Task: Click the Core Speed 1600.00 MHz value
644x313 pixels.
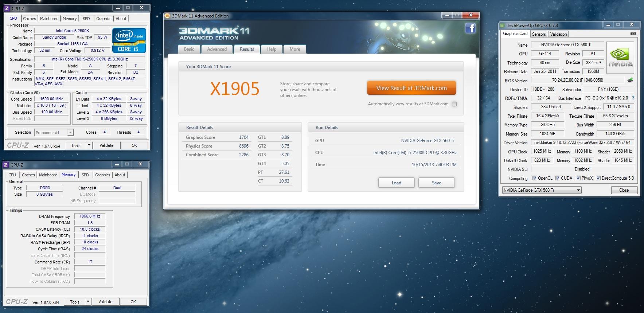Action: click(51, 99)
